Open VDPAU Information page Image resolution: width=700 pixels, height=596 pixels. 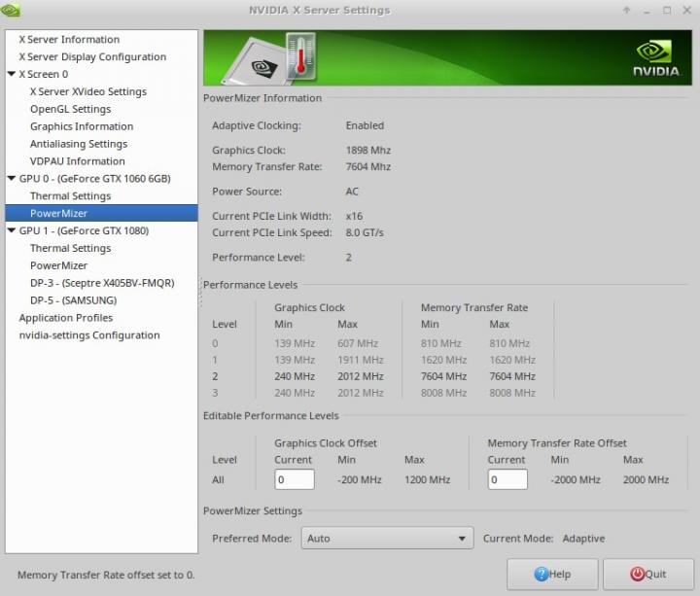pyautogui.click(x=77, y=161)
